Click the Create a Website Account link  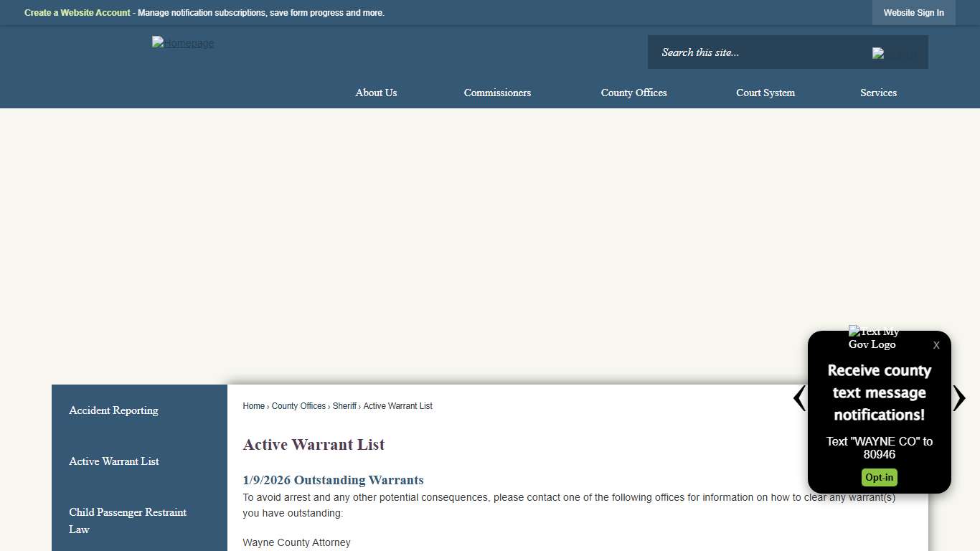(x=77, y=13)
